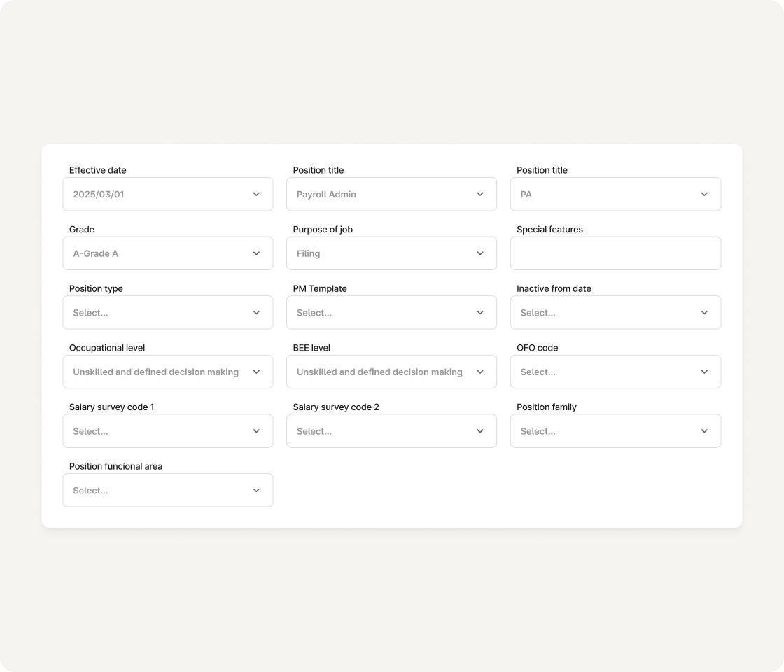
Task: Click the PM Template chevron arrow
Action: tap(480, 312)
